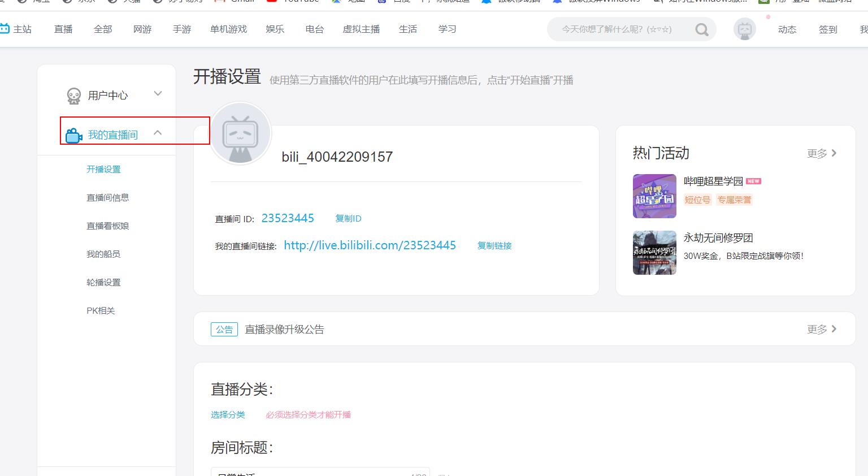Open the 直播 nav item
The height and width of the screenshot is (476, 868).
63,29
